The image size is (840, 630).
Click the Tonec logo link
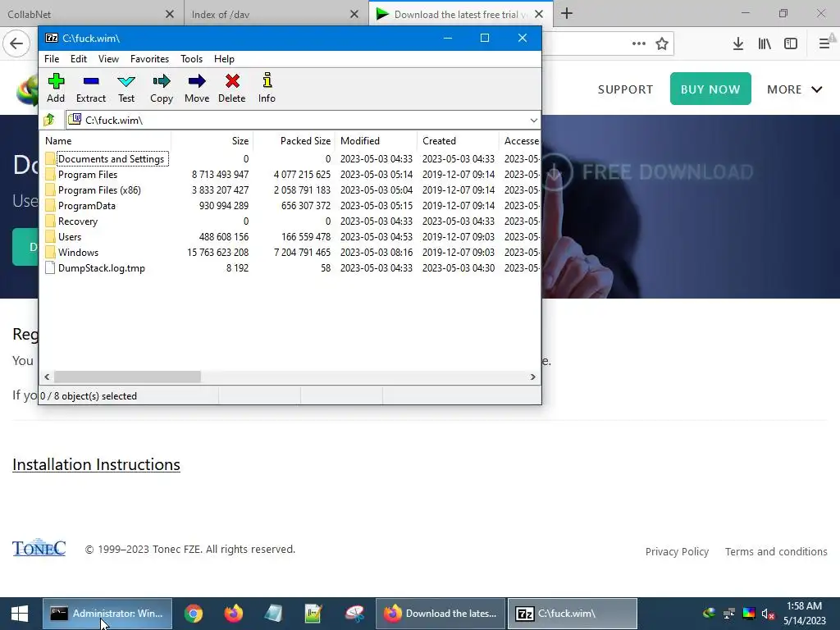(x=39, y=547)
